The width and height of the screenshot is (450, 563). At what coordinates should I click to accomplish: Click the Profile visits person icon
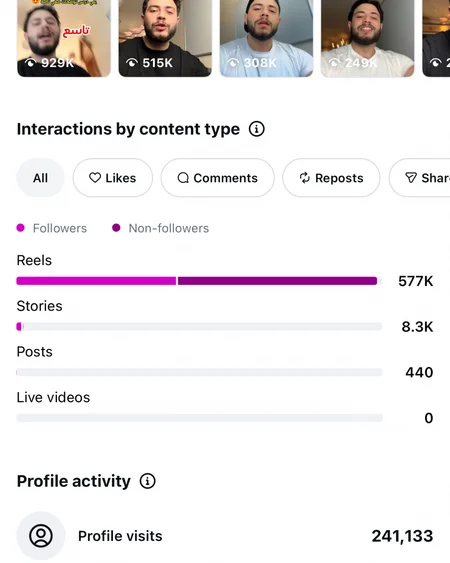[41, 536]
